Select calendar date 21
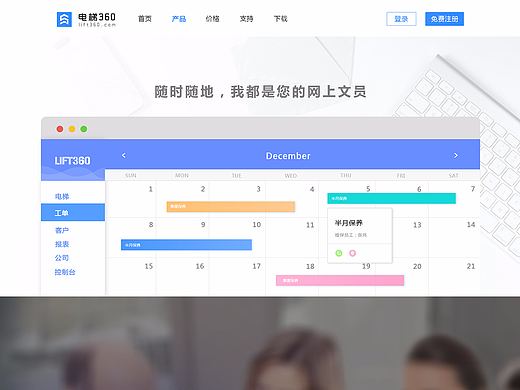This screenshot has width=520, height=390. coord(471,266)
